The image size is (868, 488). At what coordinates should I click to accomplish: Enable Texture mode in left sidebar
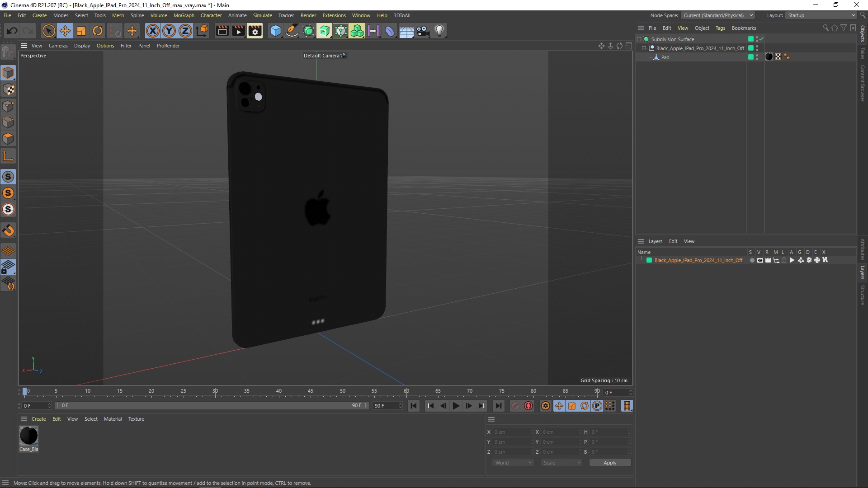8,89
